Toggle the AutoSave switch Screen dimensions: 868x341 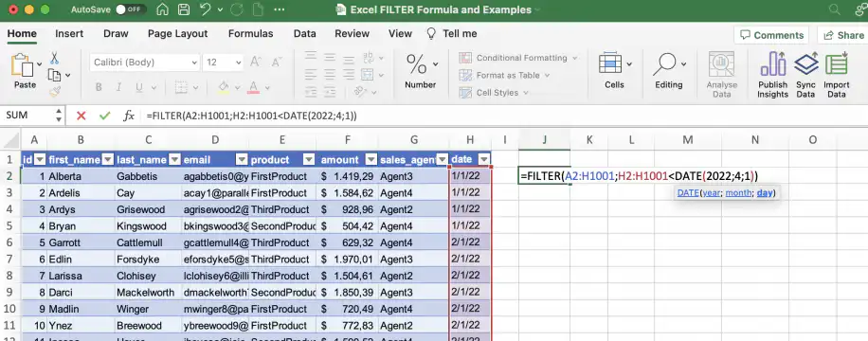(131, 10)
